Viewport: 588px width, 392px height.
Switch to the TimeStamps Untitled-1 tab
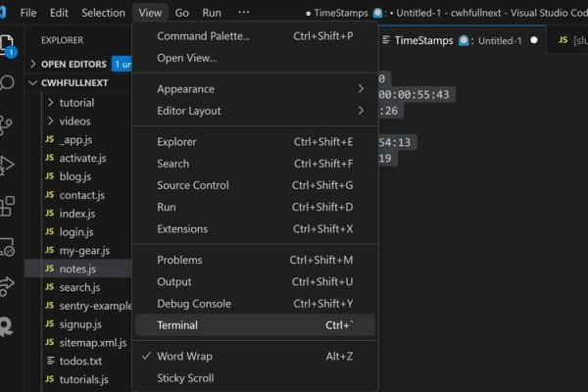(x=462, y=40)
